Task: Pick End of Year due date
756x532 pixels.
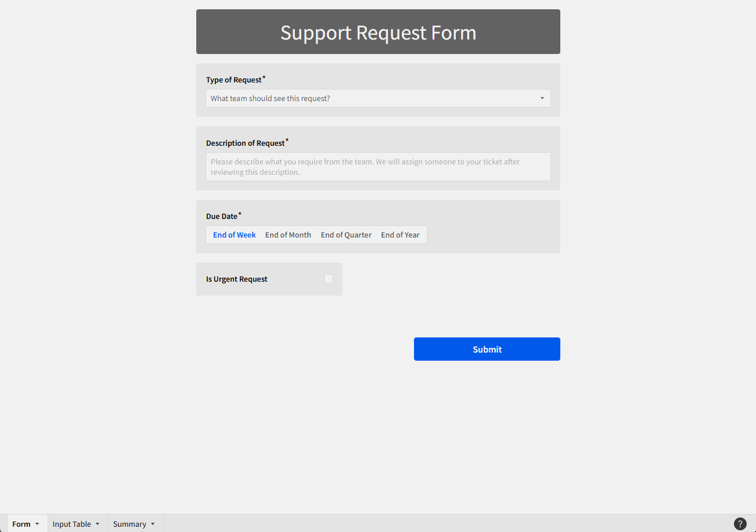Action: (400, 235)
